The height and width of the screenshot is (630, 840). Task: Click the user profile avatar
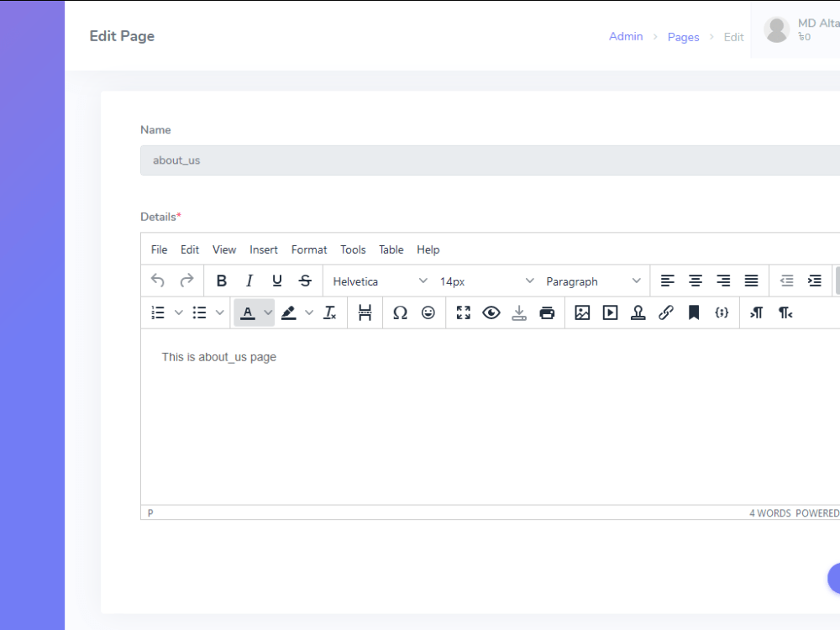(777, 29)
